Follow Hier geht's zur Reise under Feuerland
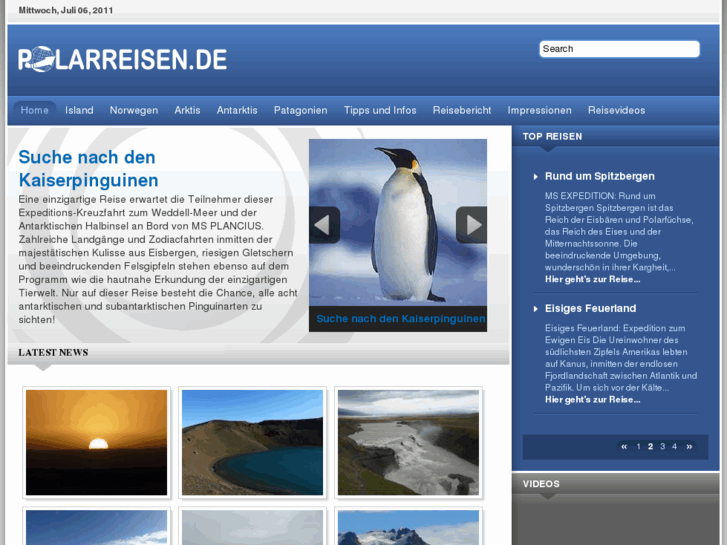 pyautogui.click(x=593, y=400)
